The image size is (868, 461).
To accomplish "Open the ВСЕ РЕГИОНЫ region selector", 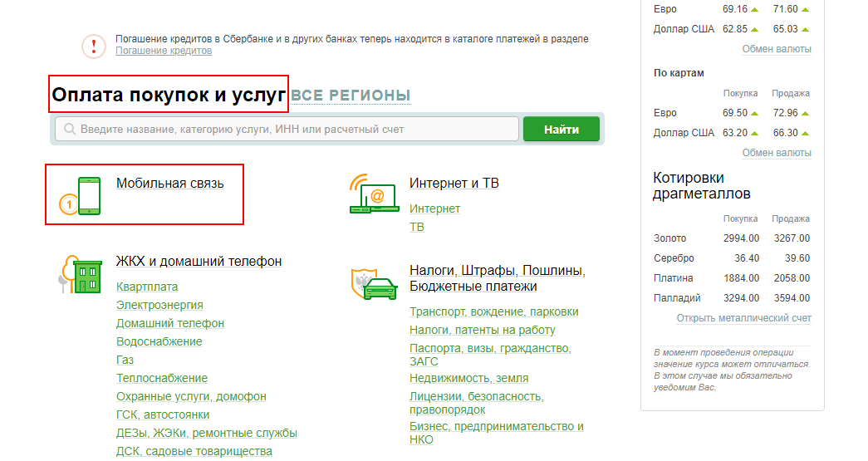I will point(351,96).
